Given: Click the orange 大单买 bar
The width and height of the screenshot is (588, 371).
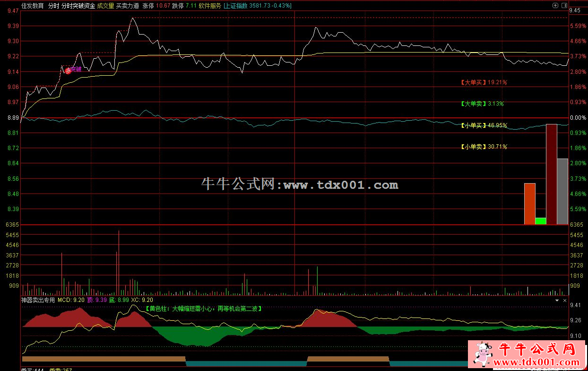Looking at the screenshot, I should pos(529,203).
